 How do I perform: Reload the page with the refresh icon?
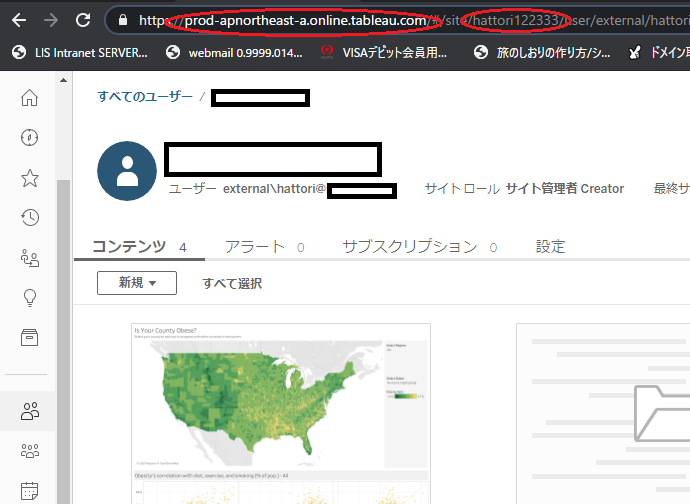click(x=83, y=20)
